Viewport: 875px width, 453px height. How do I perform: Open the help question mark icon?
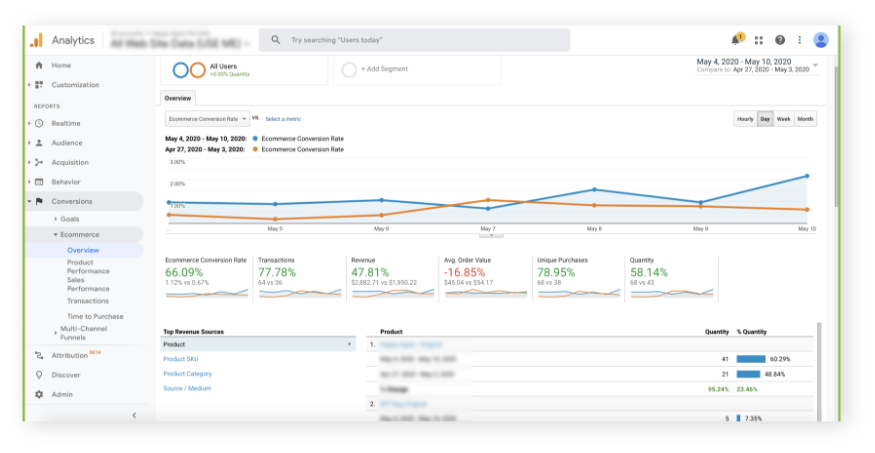tap(780, 40)
